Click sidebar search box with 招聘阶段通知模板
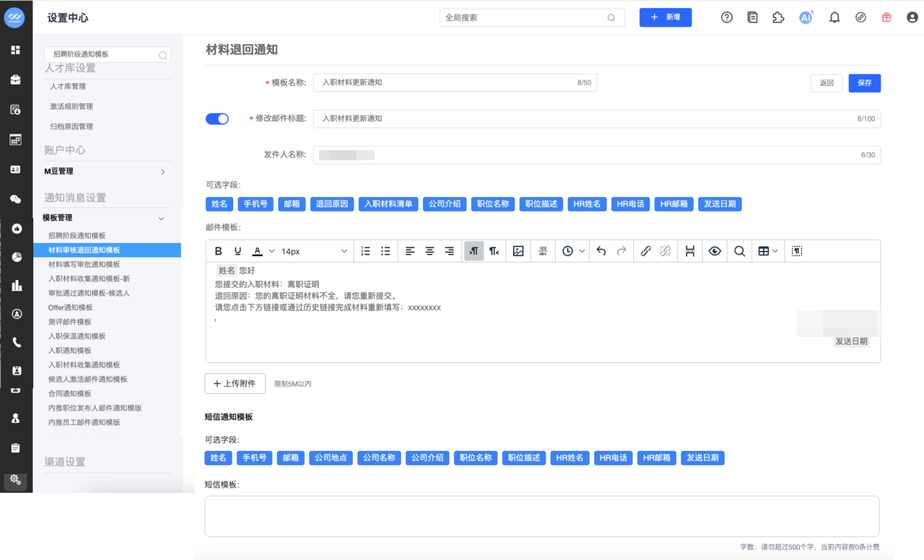Viewport: 924px width, 560px height. 108,54
